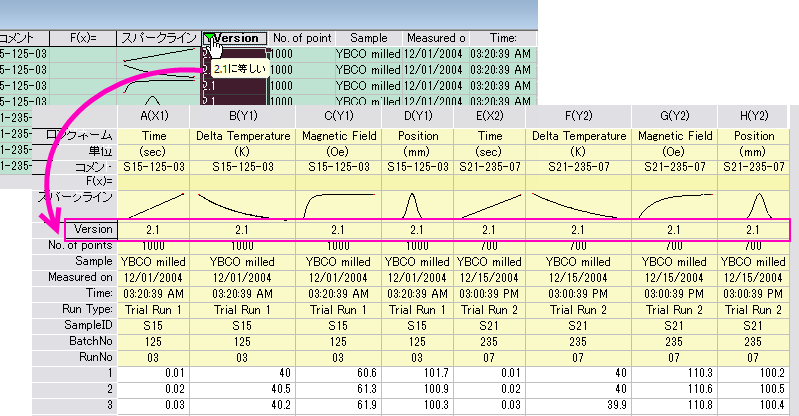Viewport: 799px width, 416px height.
Task: Click Magnetic Field long name in column C
Action: click(x=338, y=136)
